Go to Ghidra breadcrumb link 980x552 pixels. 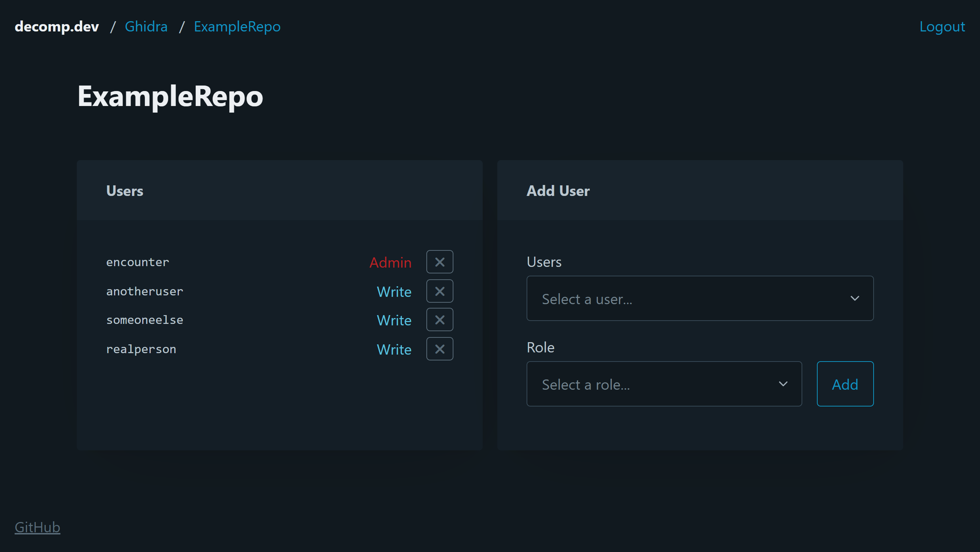click(x=146, y=27)
